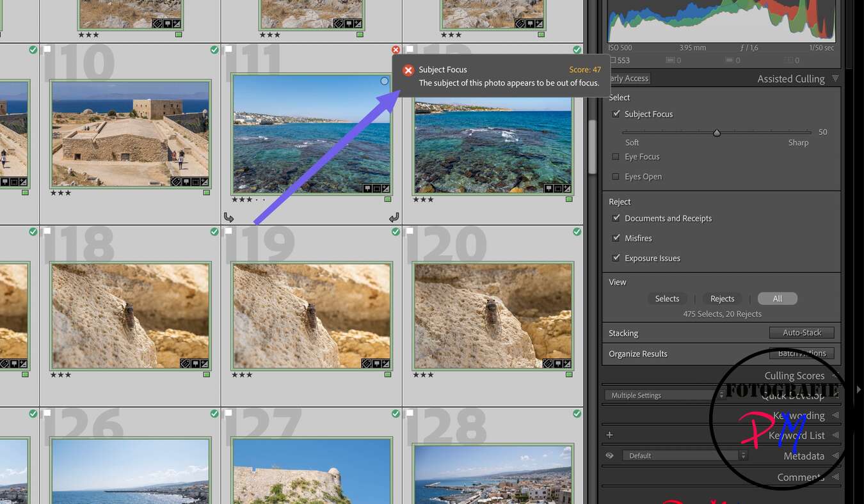Enable the Eyes Open checkbox

(x=616, y=176)
